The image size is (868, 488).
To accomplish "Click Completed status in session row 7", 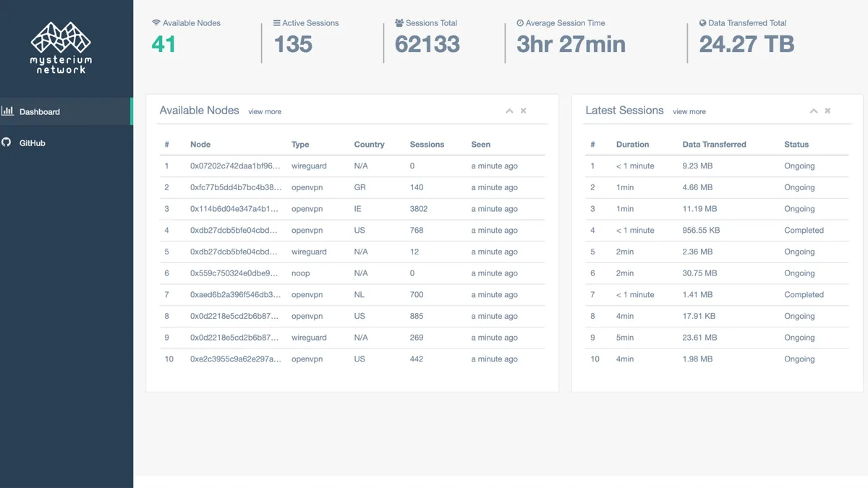I will click(x=804, y=295).
